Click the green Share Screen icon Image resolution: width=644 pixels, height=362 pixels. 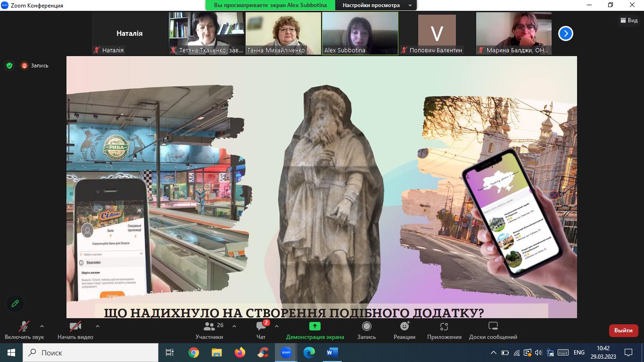click(x=314, y=326)
